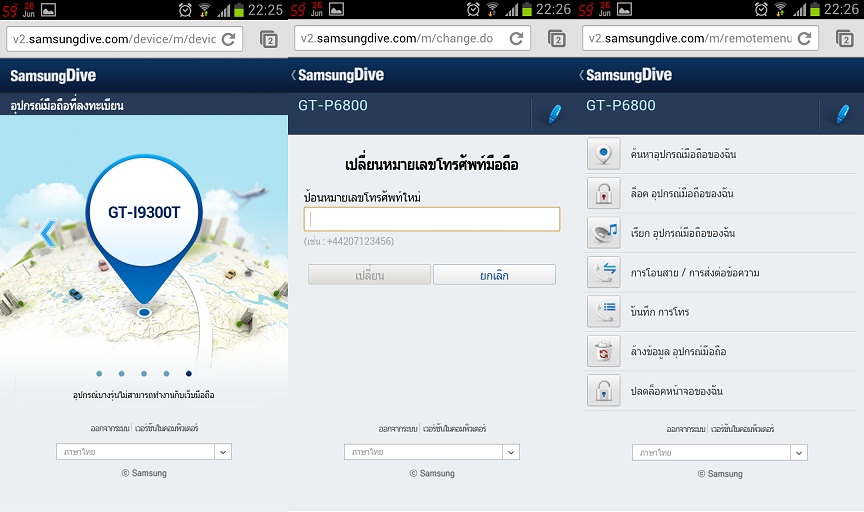
Task: Click the SamsungDive logo on the left screen
Action: click(x=53, y=76)
